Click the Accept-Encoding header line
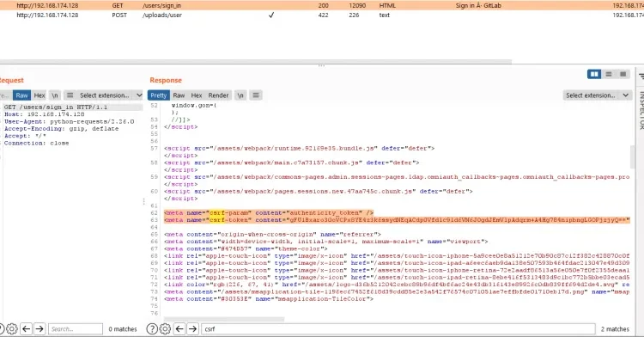This screenshot has width=644, height=337. point(61,129)
